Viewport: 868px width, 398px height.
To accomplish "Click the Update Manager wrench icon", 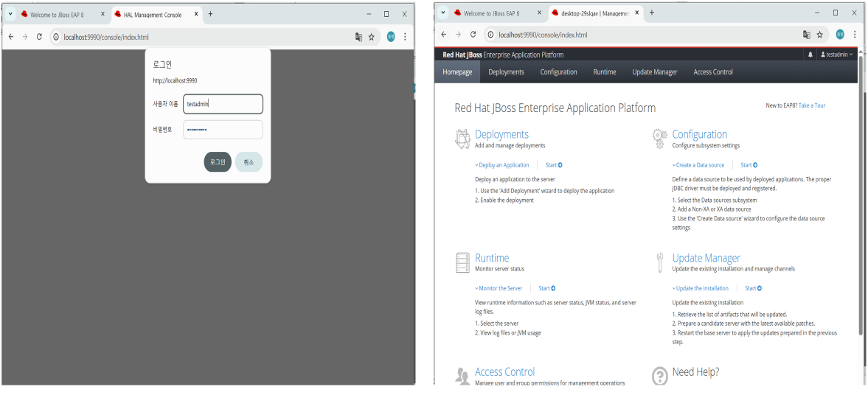I will [x=660, y=262].
